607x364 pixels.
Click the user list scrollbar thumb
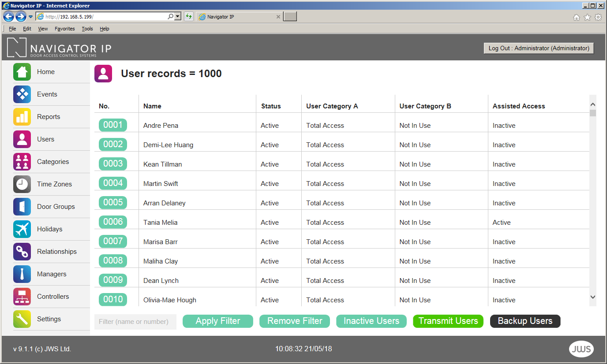click(593, 113)
